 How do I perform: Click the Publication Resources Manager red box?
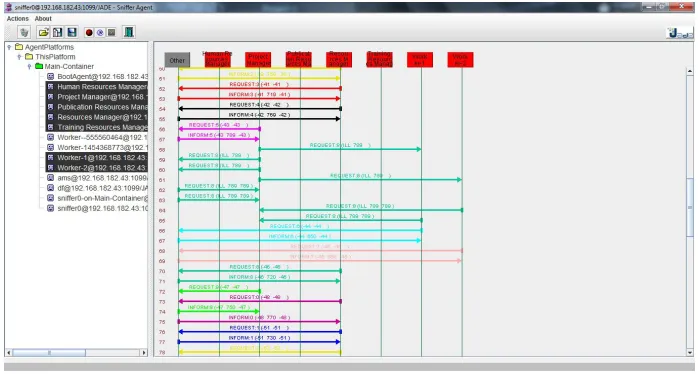pos(299,60)
